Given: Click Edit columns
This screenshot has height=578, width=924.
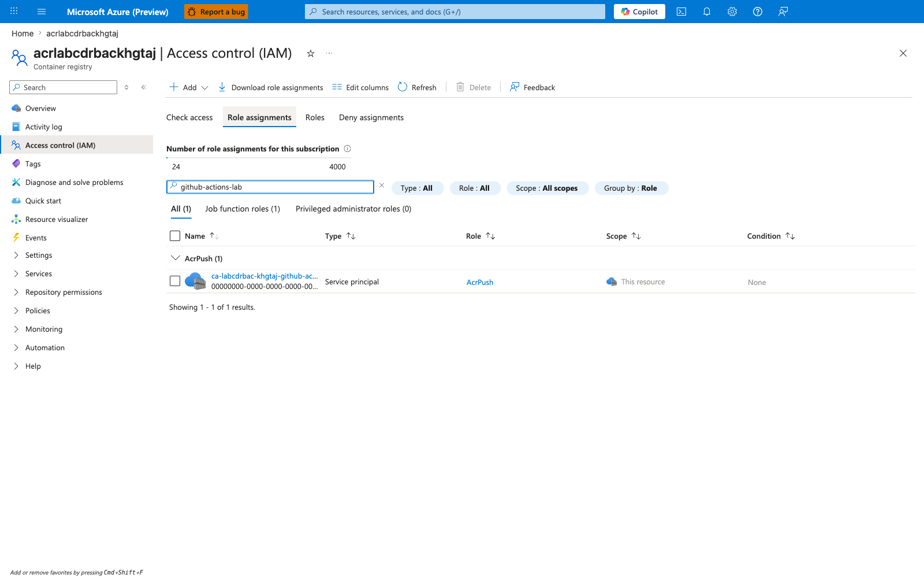Looking at the screenshot, I should [x=360, y=87].
